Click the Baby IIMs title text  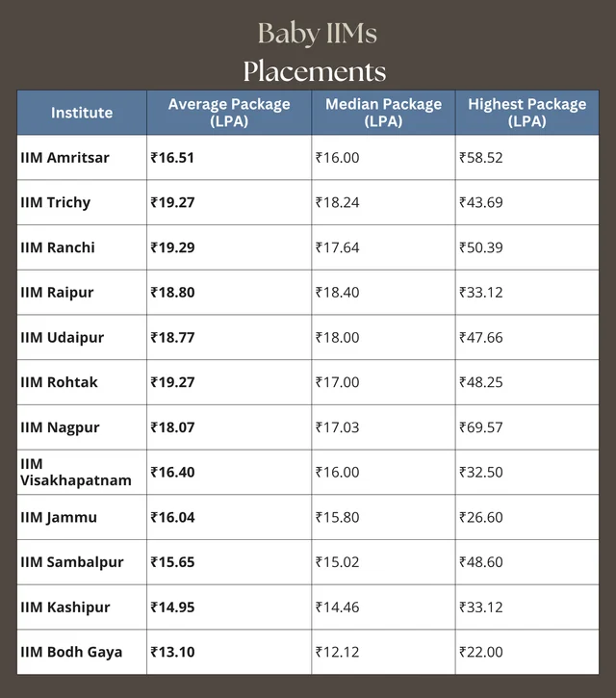point(317,34)
